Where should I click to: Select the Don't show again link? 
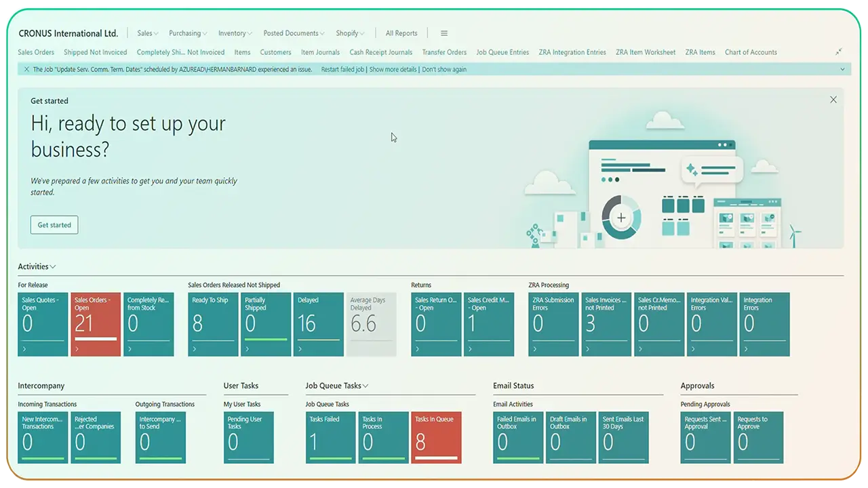(x=444, y=69)
